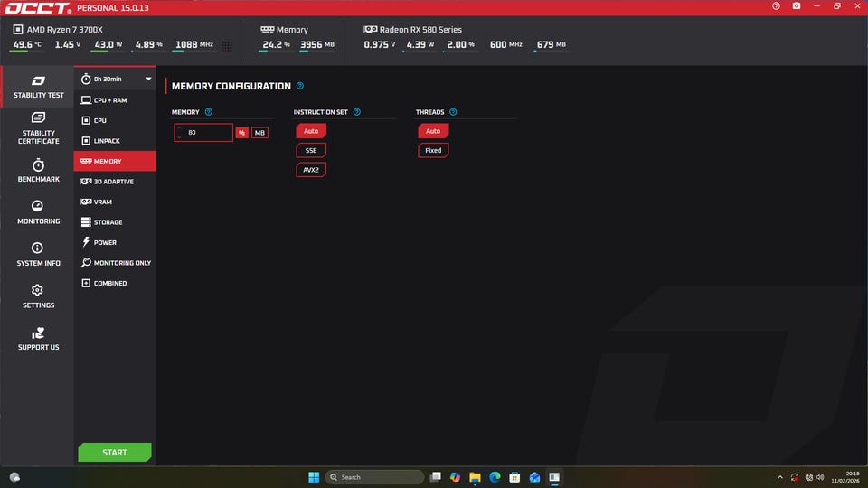This screenshot has height=488, width=868.
Task: Set instruction set to SSE
Action: (311, 151)
